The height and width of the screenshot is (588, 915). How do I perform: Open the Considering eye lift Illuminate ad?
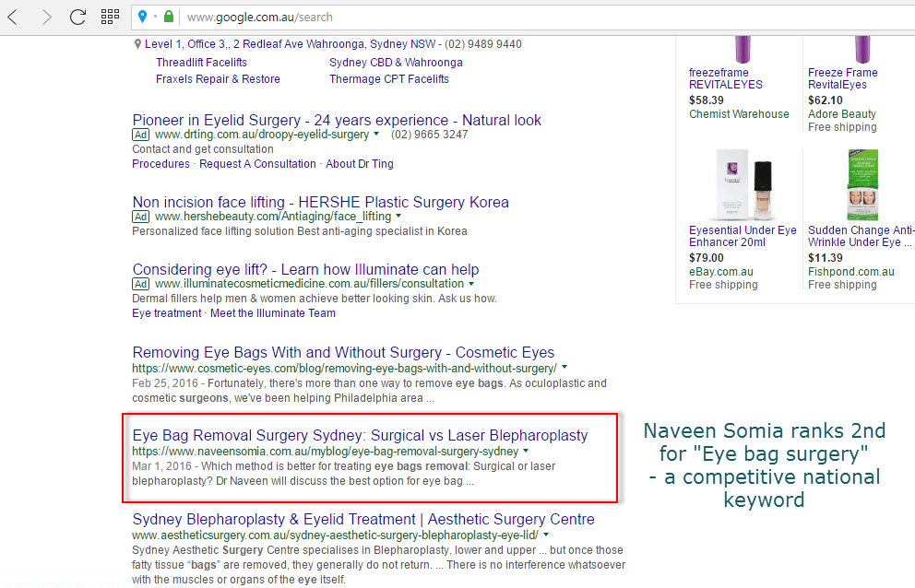pos(306,269)
